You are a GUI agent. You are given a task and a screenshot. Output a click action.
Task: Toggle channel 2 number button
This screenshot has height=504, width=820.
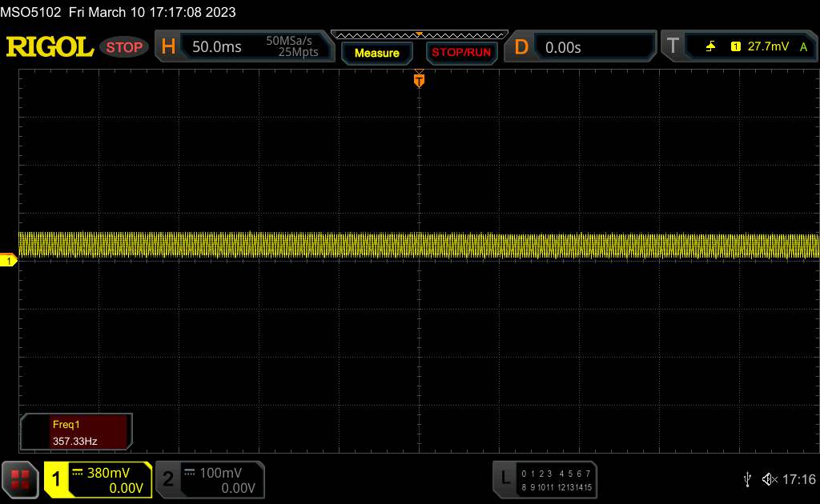[x=168, y=479]
